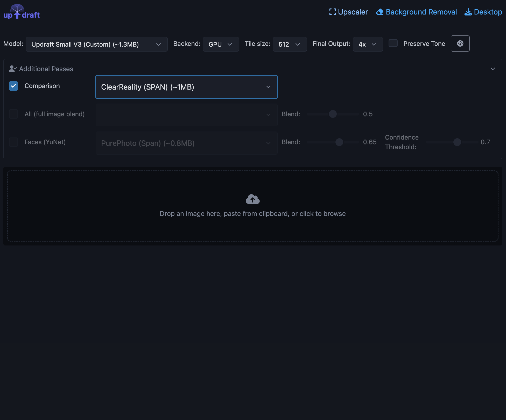Open the PurePhoto faces model dropdown

tap(187, 143)
